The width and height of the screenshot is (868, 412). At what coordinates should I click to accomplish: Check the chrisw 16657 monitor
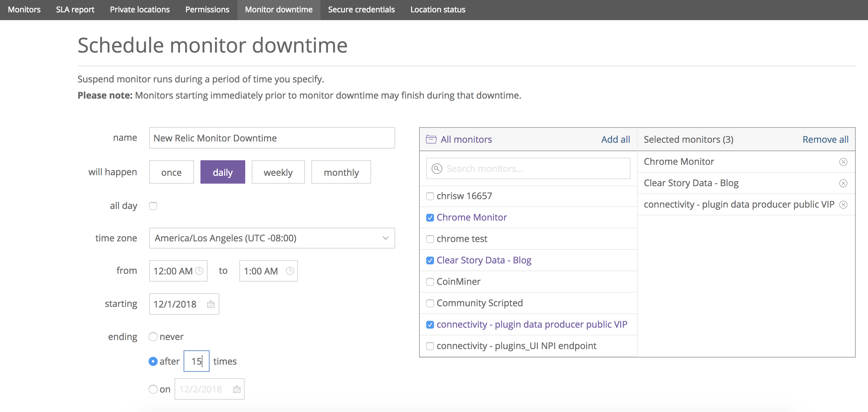coord(430,196)
